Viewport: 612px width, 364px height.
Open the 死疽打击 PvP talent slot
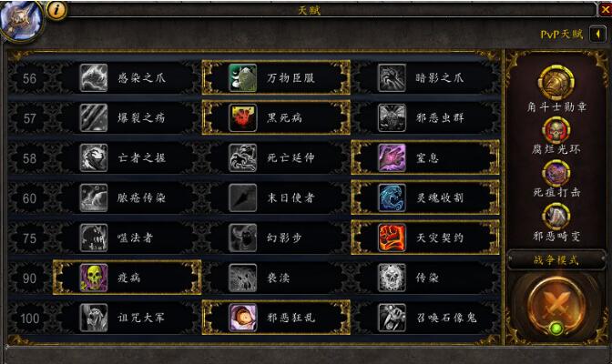(x=556, y=173)
